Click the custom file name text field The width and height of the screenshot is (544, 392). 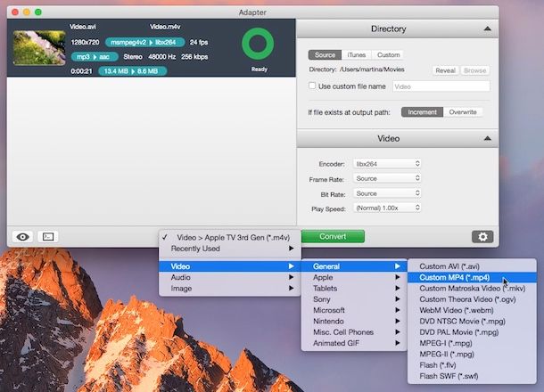pos(441,86)
